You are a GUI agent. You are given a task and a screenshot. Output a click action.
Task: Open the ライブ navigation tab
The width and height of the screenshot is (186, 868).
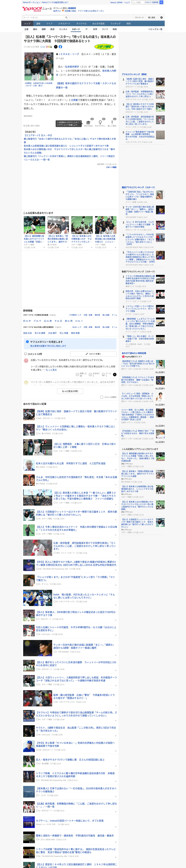click(49, 24)
